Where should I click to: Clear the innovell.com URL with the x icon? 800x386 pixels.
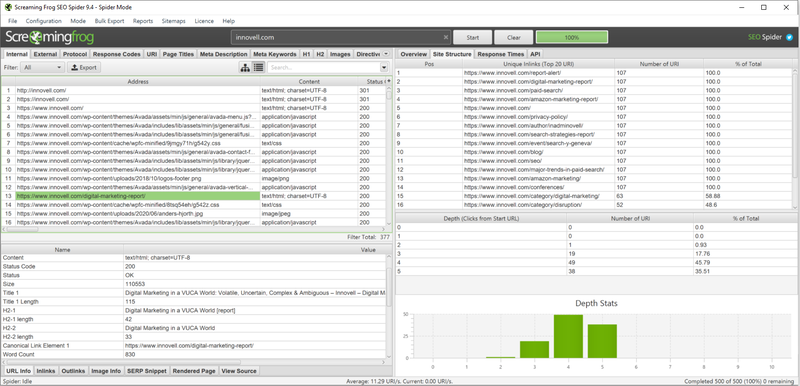(x=445, y=37)
